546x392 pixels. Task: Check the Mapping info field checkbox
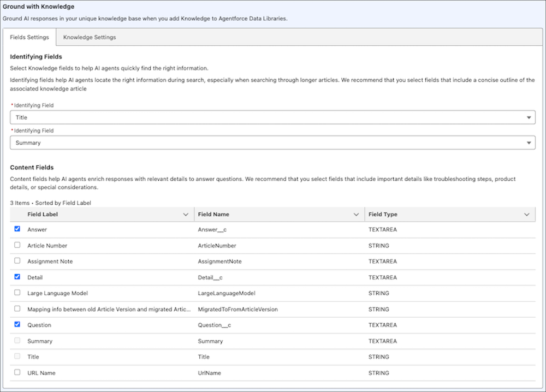[17, 309]
